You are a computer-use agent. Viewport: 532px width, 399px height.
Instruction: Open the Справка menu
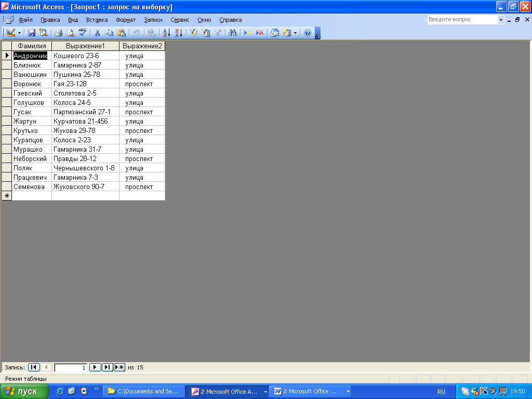[231, 20]
